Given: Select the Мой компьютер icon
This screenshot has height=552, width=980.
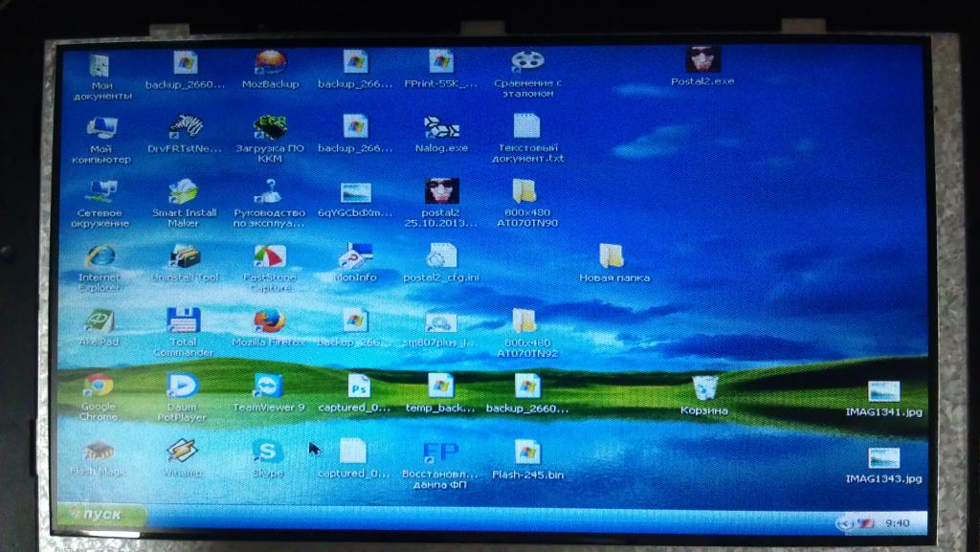Looking at the screenshot, I should pyautogui.click(x=101, y=128).
